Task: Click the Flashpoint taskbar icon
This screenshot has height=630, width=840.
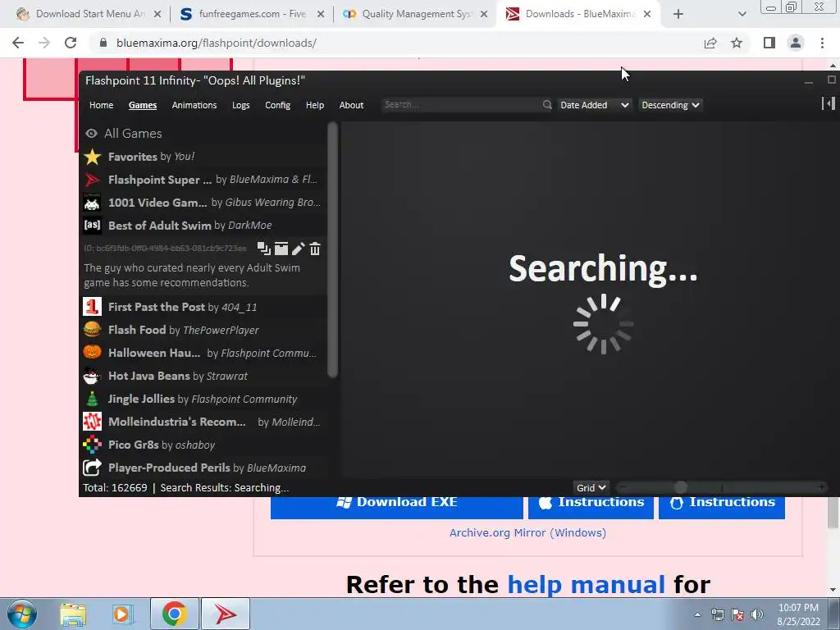Action: pyautogui.click(x=226, y=614)
